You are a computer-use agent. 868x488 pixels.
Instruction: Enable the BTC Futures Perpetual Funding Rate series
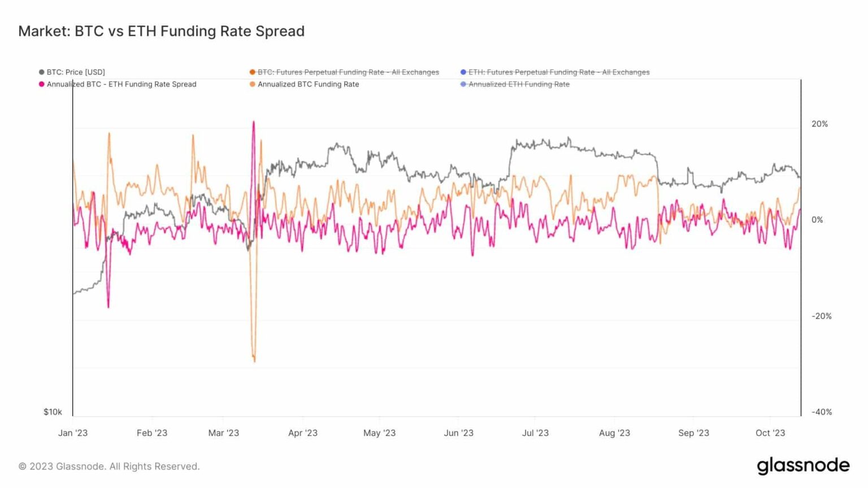pyautogui.click(x=348, y=72)
